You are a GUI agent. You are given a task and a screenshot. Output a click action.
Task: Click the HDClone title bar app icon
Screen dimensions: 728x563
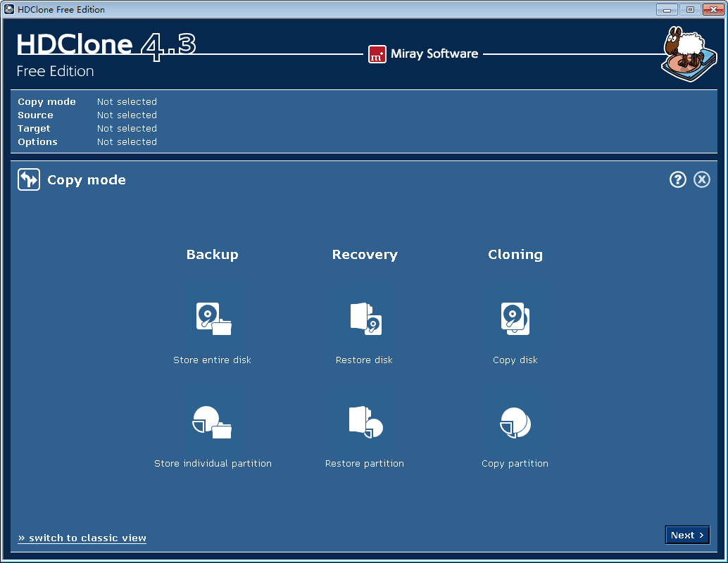[x=9, y=9]
